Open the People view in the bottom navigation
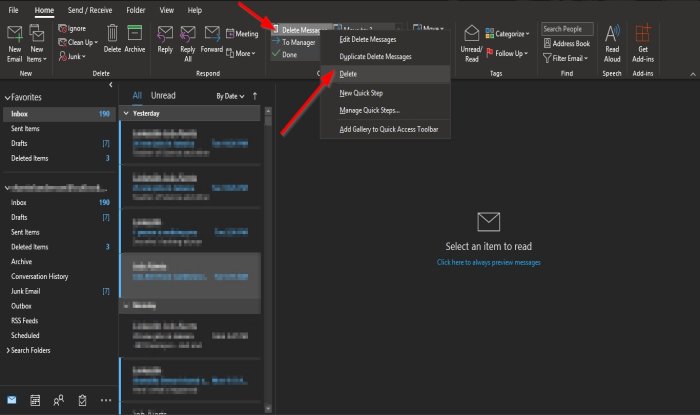Viewport: 700px width, 415px height. pyautogui.click(x=58, y=400)
